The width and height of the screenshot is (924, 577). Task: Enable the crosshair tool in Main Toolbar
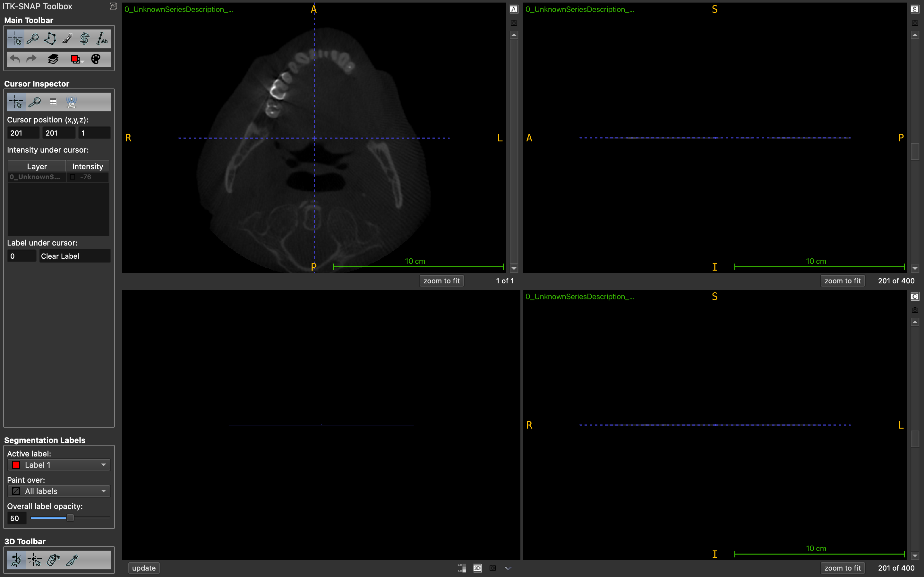(16, 38)
